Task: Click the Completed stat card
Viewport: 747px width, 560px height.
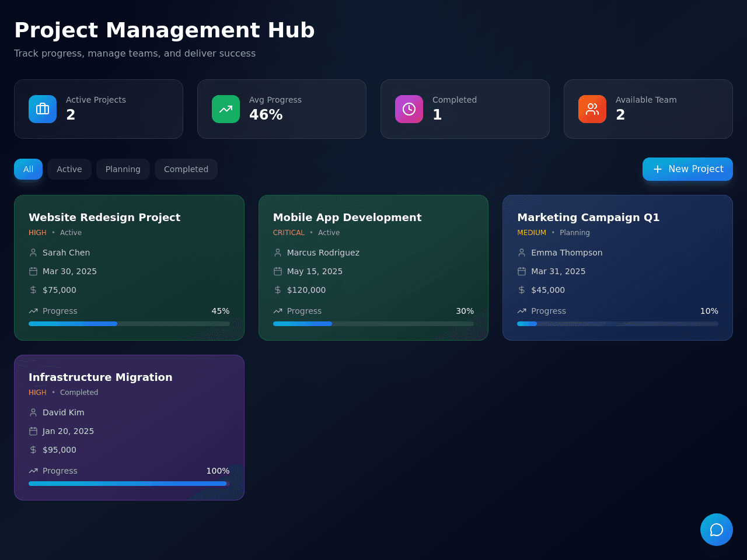Action: (x=465, y=109)
